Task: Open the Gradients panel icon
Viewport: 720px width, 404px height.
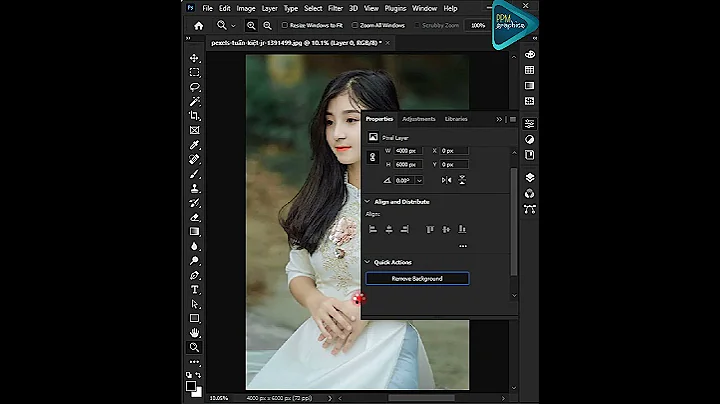Action: (529, 85)
